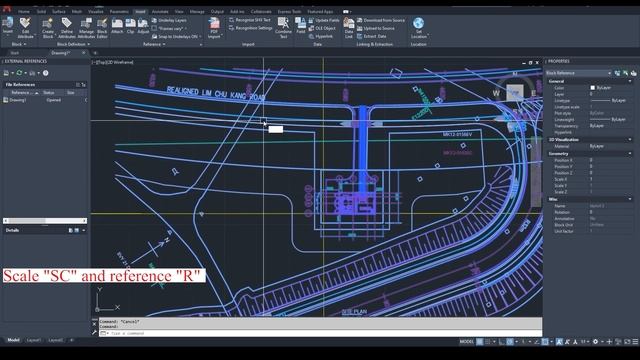Viewport: 640px width, 360px height.
Task: Switch to the Layout2 tab
Action: point(56,340)
